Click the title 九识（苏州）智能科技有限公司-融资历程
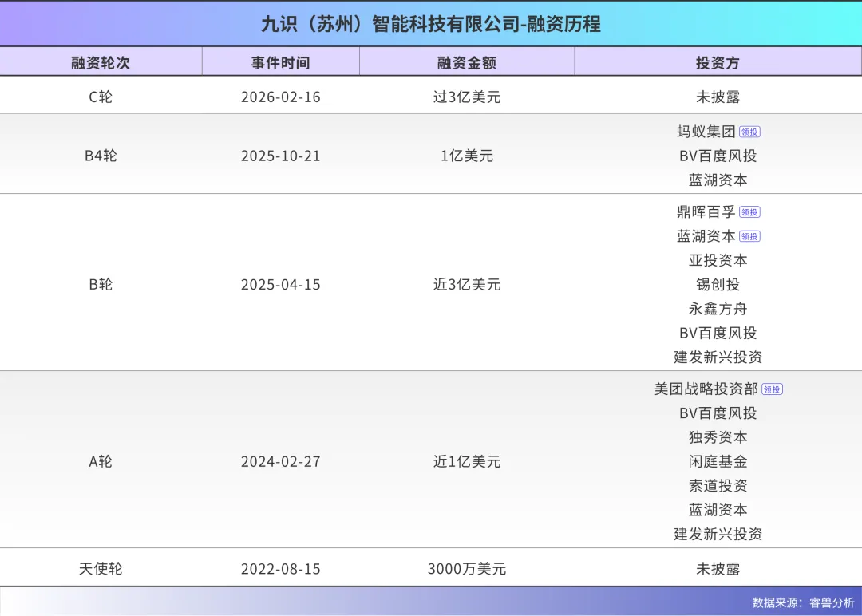The width and height of the screenshot is (862, 616). [431, 24]
